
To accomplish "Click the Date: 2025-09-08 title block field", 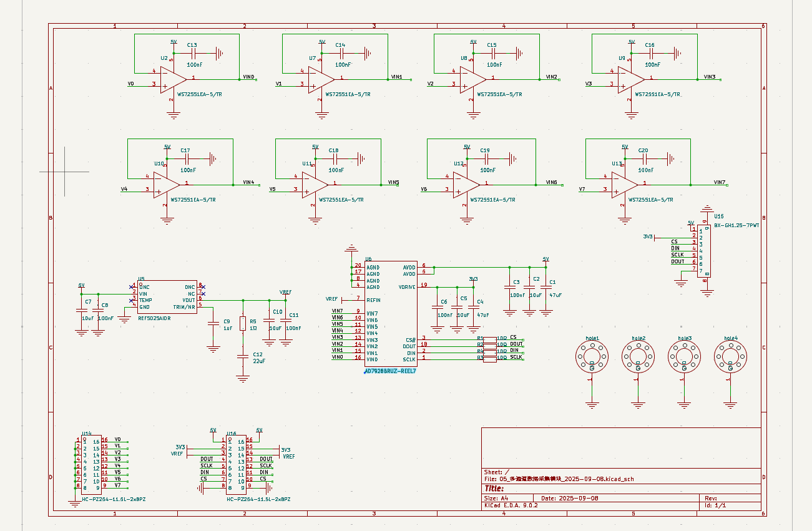I will pyautogui.click(x=569, y=499).
